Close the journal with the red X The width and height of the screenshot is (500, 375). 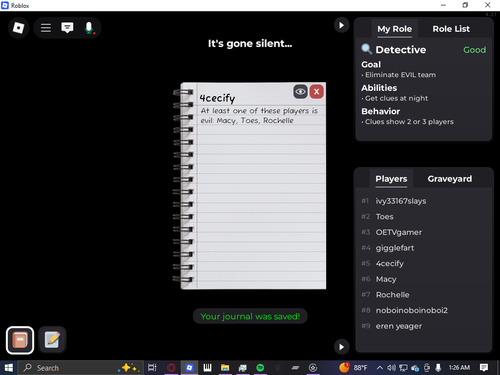317,92
